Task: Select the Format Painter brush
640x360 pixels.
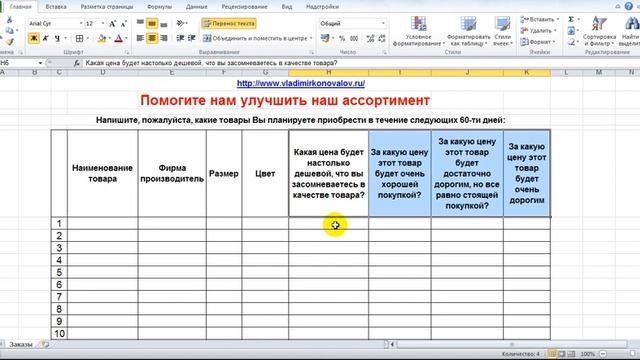Action: coord(10,41)
